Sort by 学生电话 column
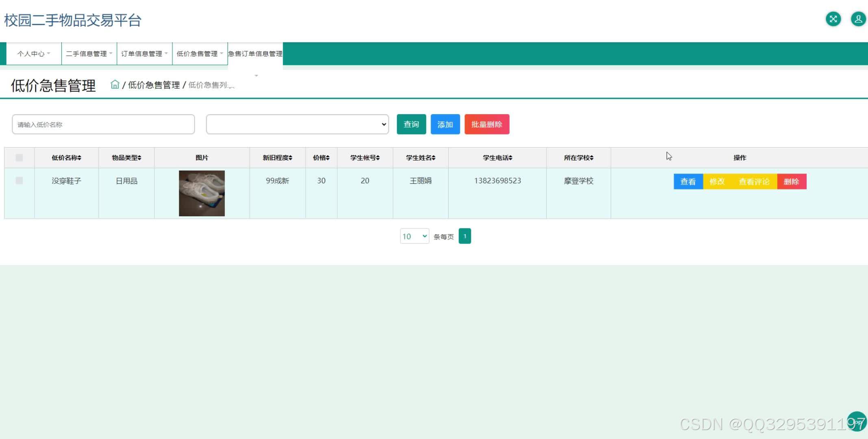The width and height of the screenshot is (868, 439). [497, 158]
